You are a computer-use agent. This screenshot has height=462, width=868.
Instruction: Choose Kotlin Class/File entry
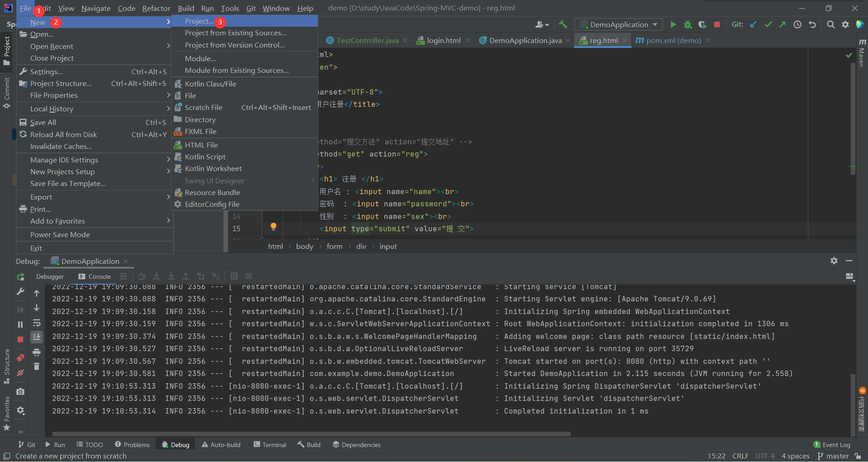245,84
